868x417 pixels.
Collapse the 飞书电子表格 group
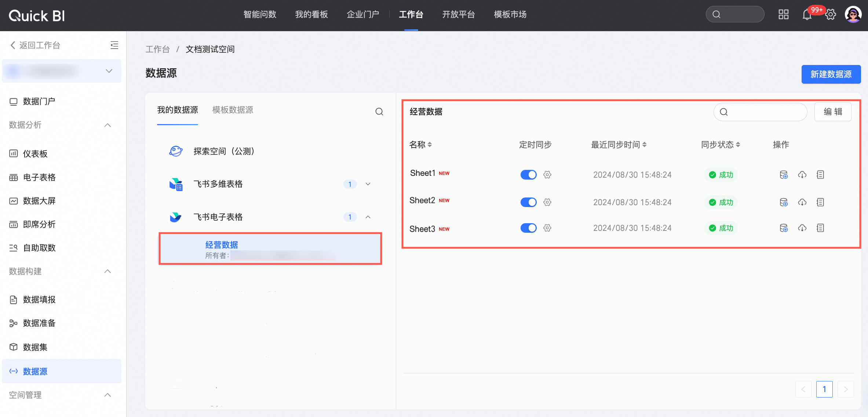tap(368, 217)
